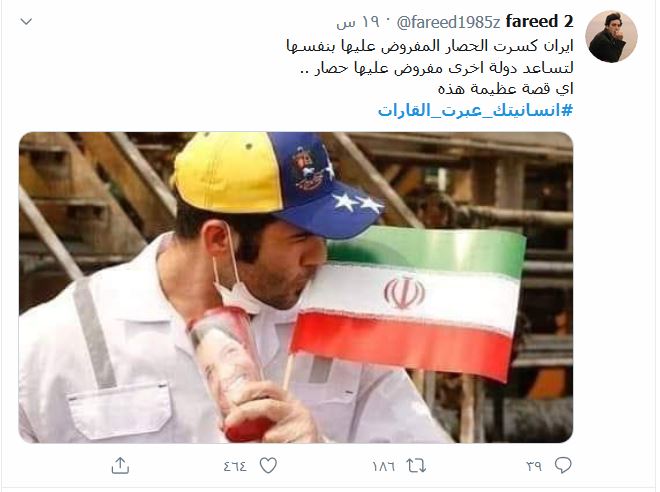Click the text line اي قصة عظيمة هذه
This screenshot has height=492, width=660.
506,89
